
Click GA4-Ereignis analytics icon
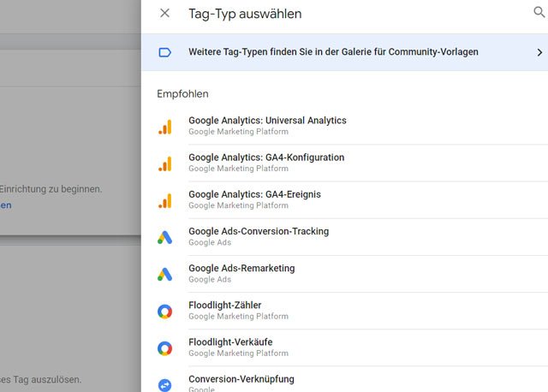tap(165, 201)
